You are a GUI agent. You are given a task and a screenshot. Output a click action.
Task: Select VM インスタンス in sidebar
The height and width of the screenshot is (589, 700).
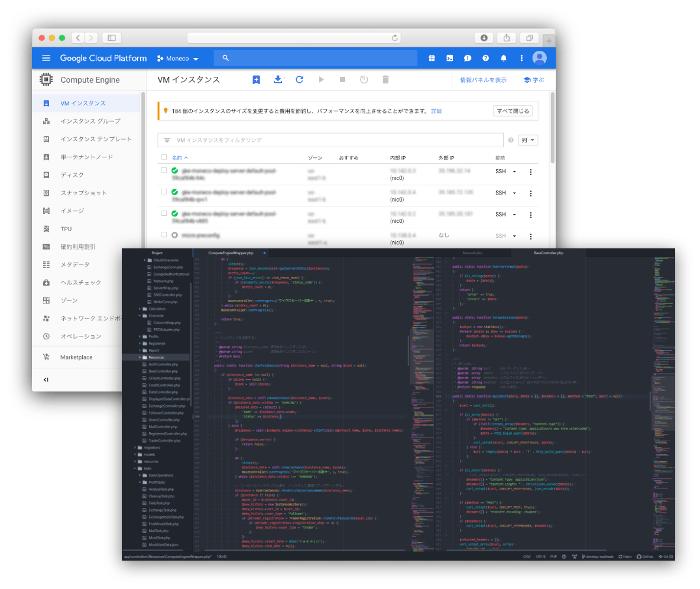point(86,103)
